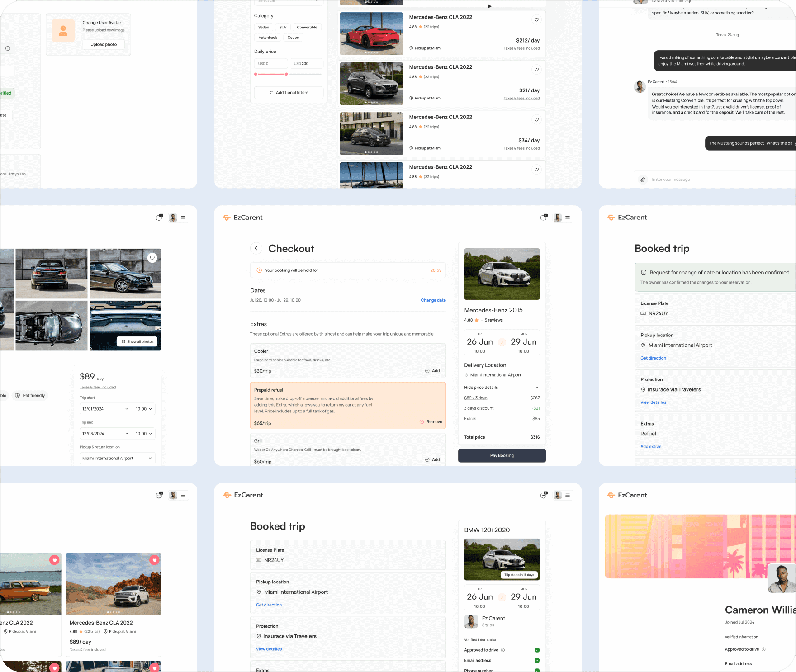Toggle the Convertible category chip
The height and width of the screenshot is (672, 796).
pos(307,27)
